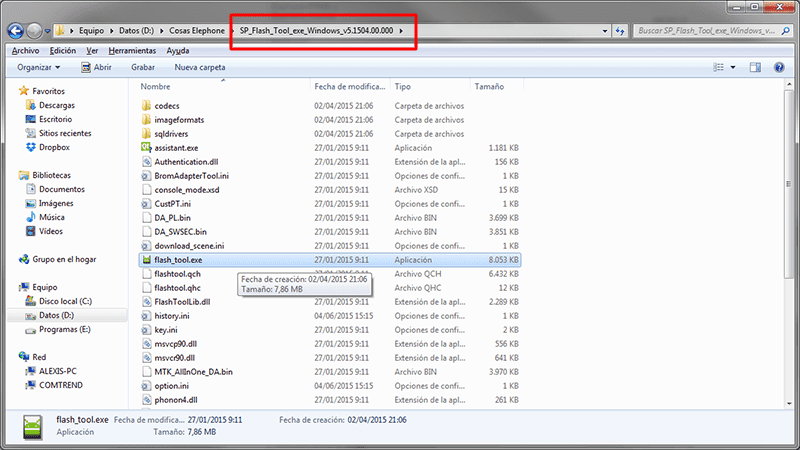800x450 pixels.
Task: Open Programas (E:) drive
Action: [x=65, y=330]
